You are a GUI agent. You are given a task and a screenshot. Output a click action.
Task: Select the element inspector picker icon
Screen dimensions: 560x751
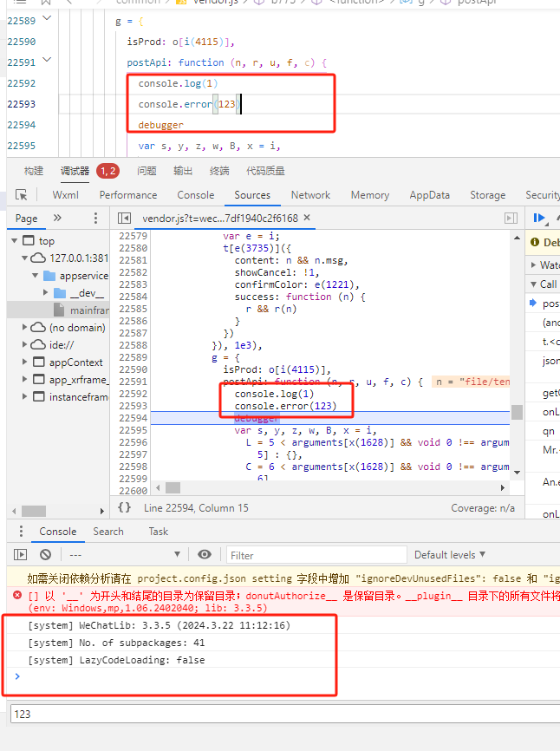[22, 195]
